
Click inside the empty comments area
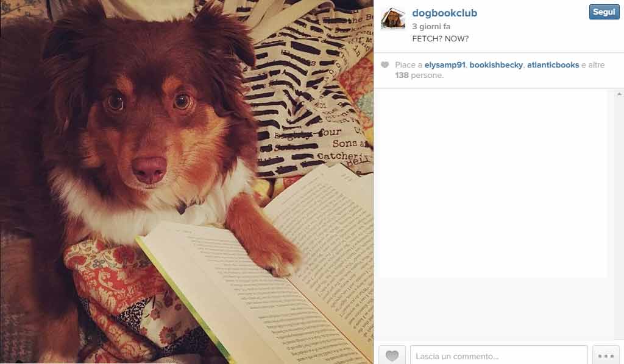[x=492, y=183]
